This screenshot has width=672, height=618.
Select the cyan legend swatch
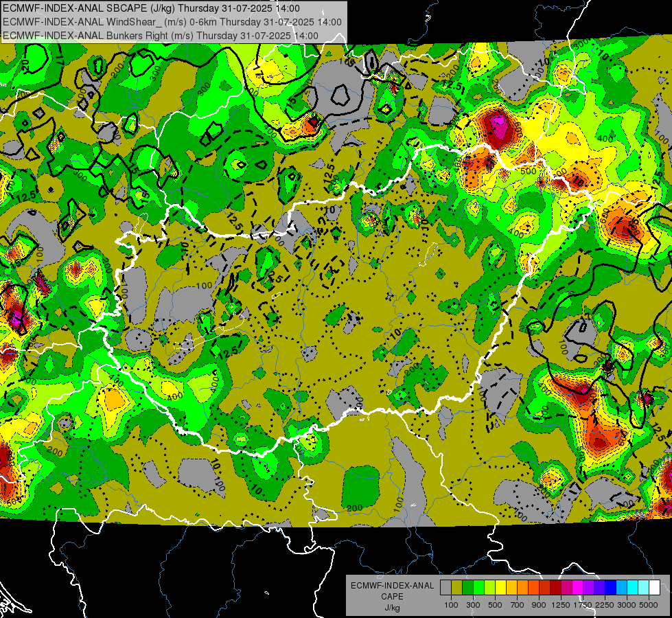633,588
